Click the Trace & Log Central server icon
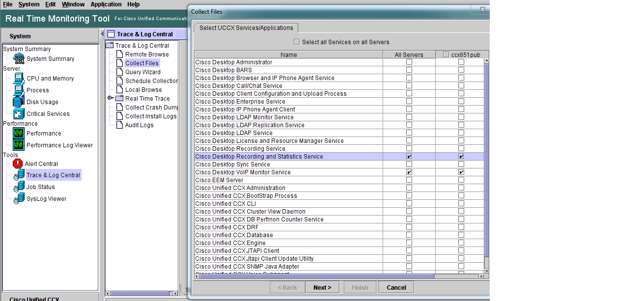Image resolution: width=644 pixels, height=301 pixels. [x=19, y=175]
